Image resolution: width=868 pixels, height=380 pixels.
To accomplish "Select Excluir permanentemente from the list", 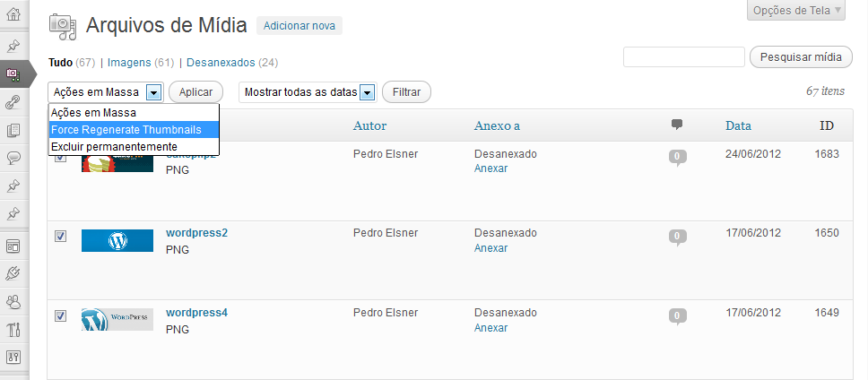I will tap(114, 146).
